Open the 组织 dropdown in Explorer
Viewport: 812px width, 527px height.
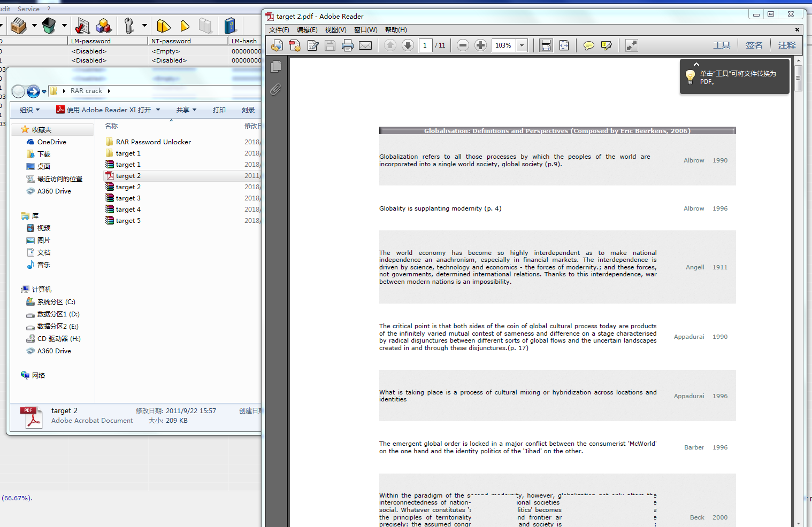(x=30, y=110)
